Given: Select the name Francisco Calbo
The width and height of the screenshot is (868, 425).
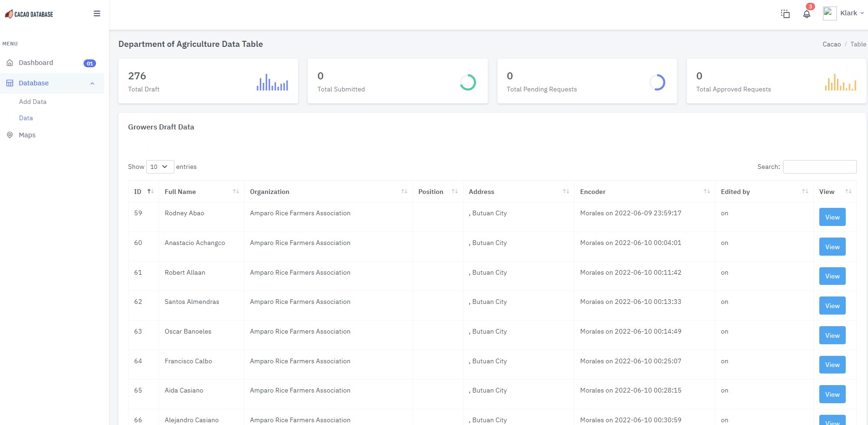Looking at the screenshot, I should (188, 361).
